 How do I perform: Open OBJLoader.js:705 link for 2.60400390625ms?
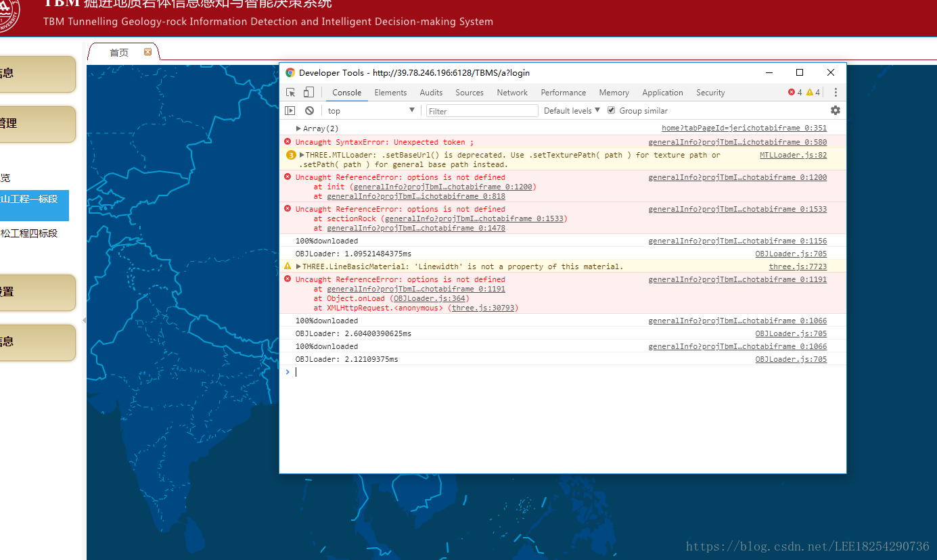pos(791,333)
